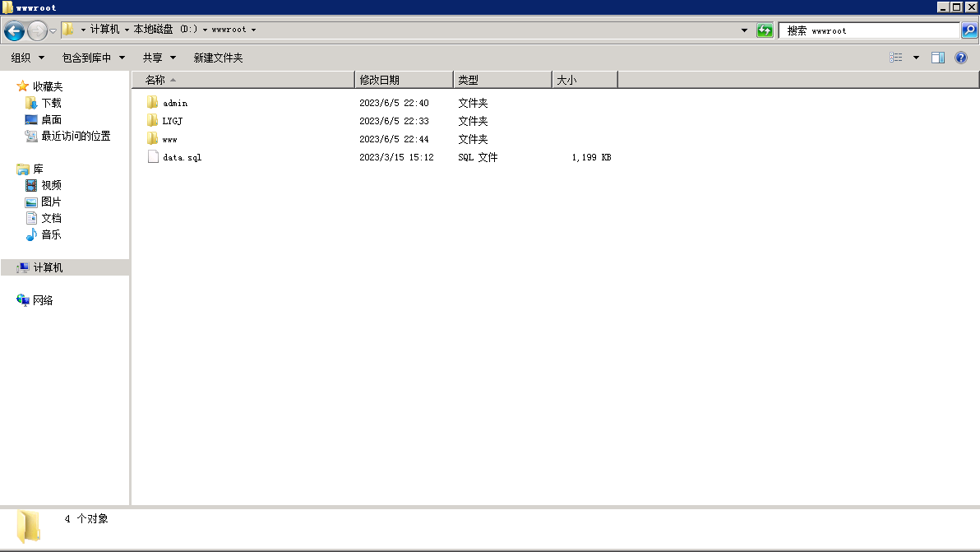Click the search magnifier icon
This screenshot has width=980, height=552.
pyautogui.click(x=969, y=30)
